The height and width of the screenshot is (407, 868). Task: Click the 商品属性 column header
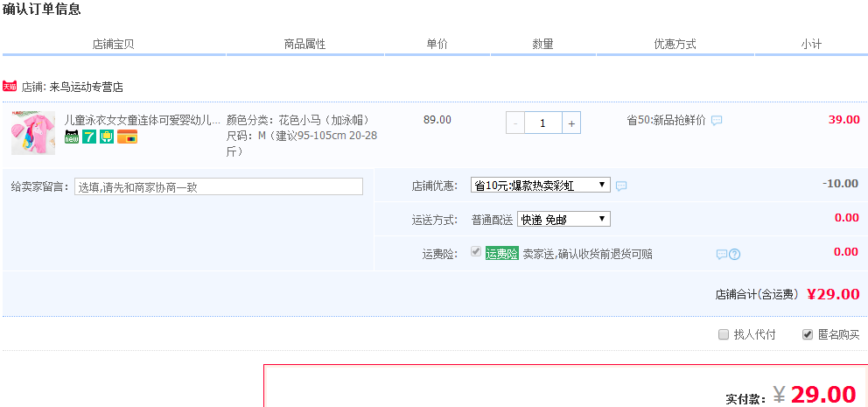(305, 45)
